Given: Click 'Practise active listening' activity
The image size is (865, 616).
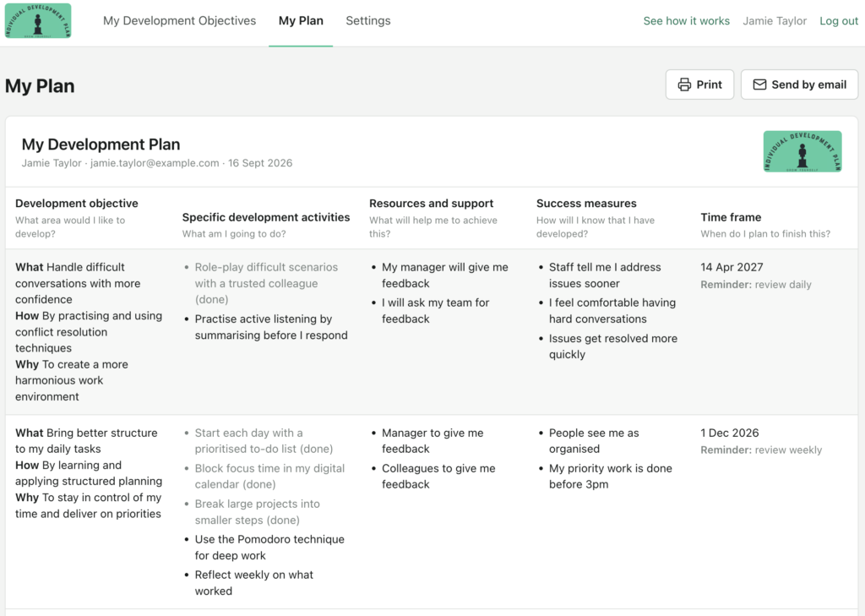Looking at the screenshot, I should [271, 327].
